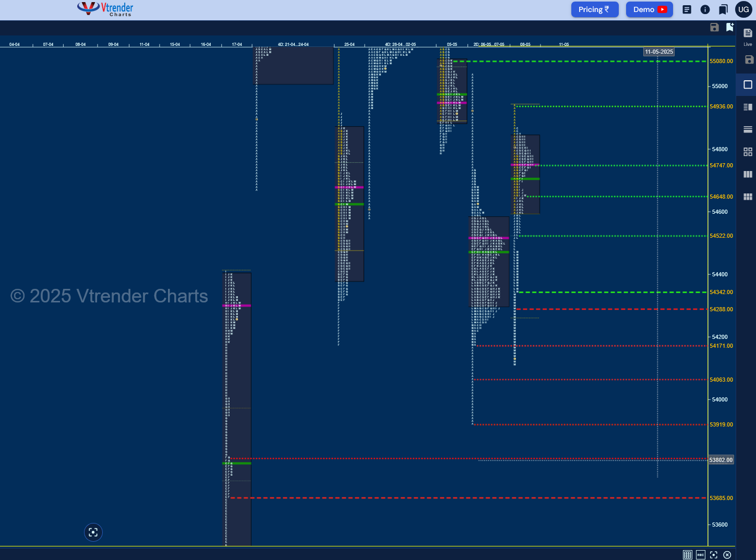Toggle the grid overlay icon in footer

click(688, 555)
